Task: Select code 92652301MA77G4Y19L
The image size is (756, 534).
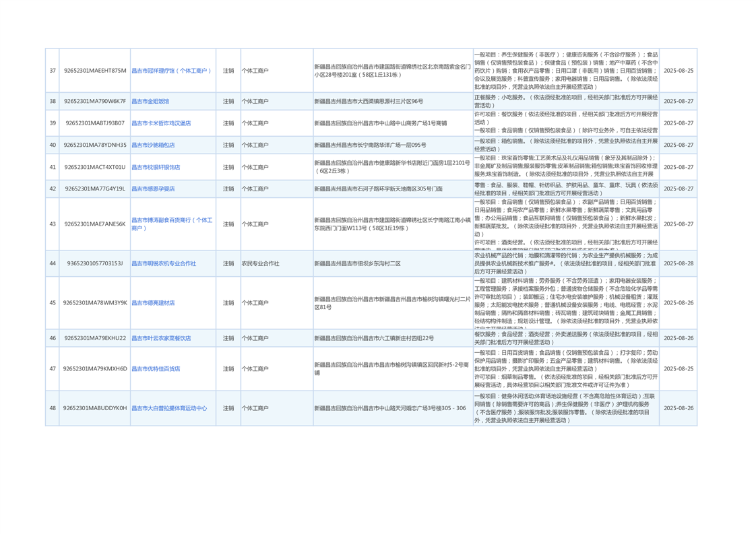Action: click(95, 189)
